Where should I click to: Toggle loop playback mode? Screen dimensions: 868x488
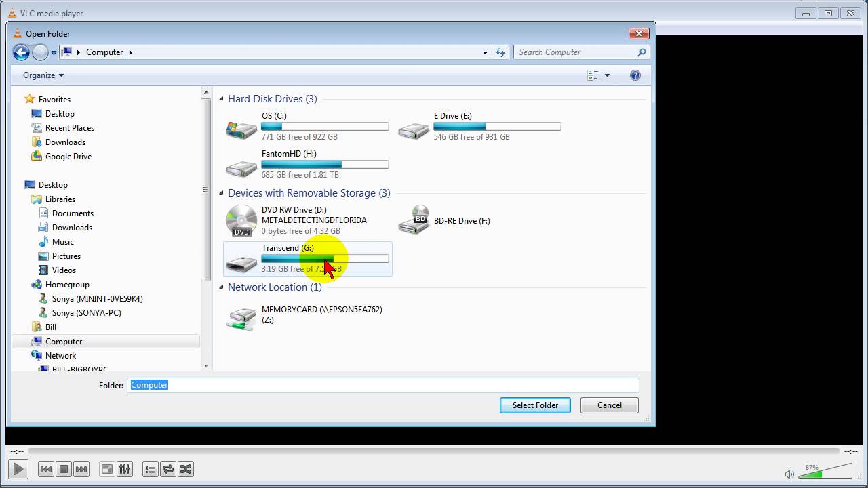coord(167,468)
